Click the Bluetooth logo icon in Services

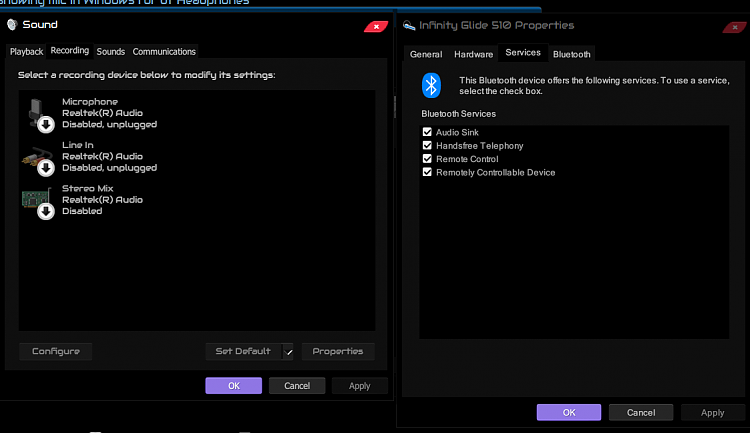(431, 86)
